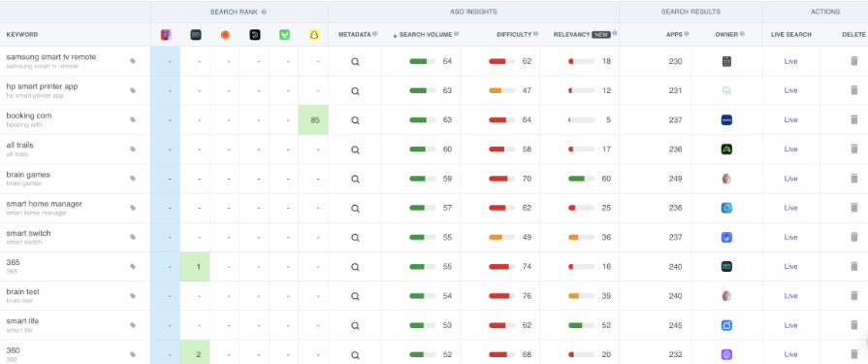This screenshot has width=868, height=364.
Task: Open Live search for hp smart printer app
Action: coord(790,91)
